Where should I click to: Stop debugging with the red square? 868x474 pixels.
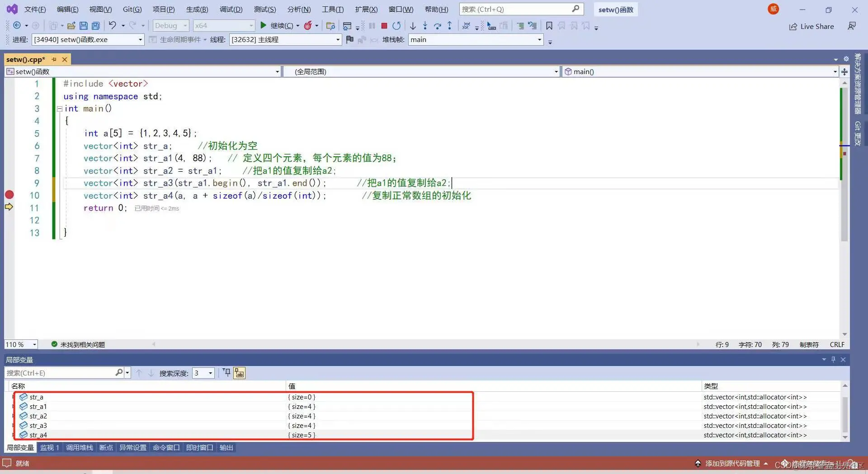click(x=384, y=26)
